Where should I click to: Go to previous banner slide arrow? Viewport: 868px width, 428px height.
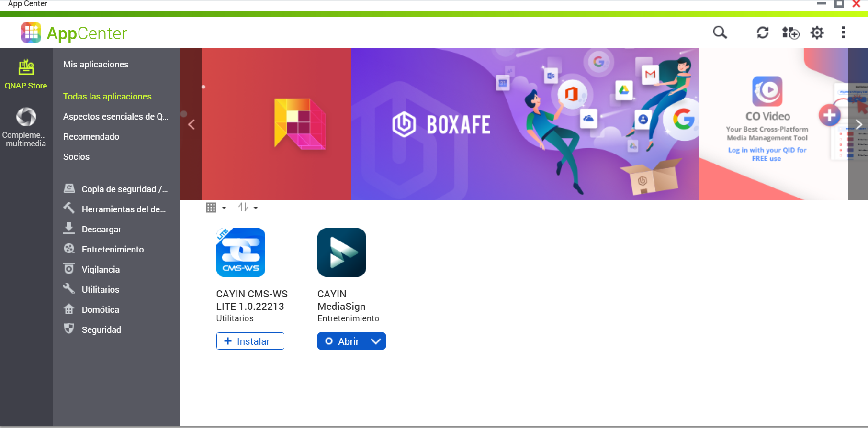click(x=192, y=125)
